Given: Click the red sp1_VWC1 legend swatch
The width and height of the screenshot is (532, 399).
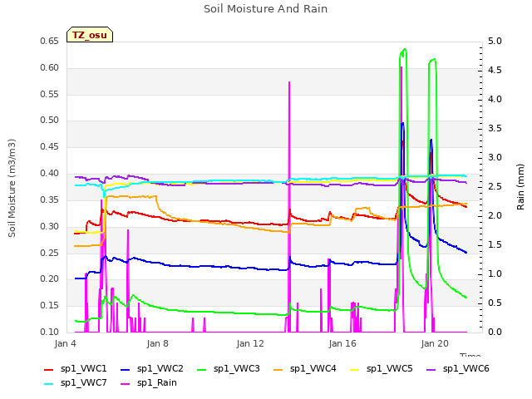Looking at the screenshot, I should (49, 370).
